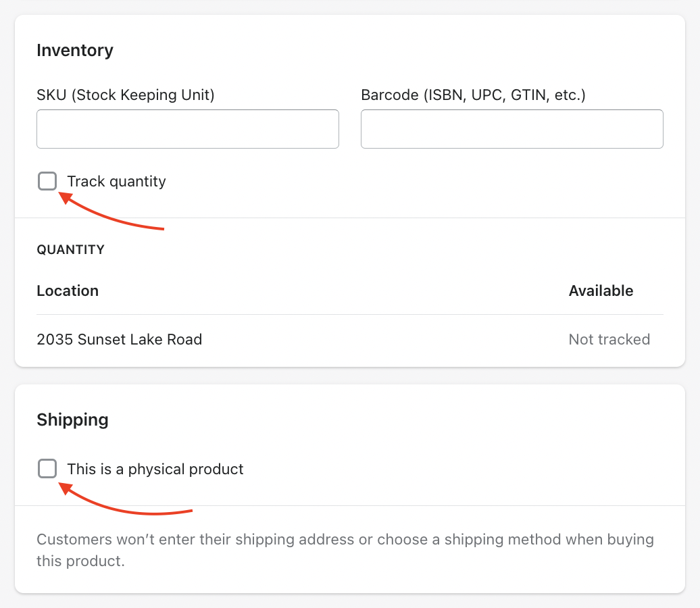Select the Location column header
Viewport: 700px width, 608px height.
pos(68,290)
